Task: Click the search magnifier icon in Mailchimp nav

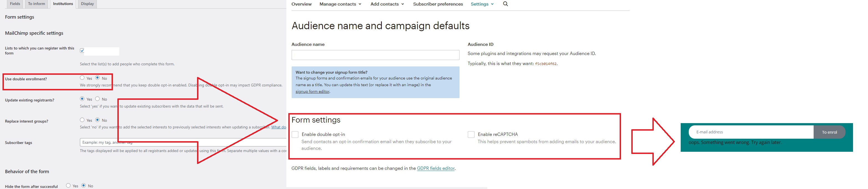Action: [x=505, y=4]
